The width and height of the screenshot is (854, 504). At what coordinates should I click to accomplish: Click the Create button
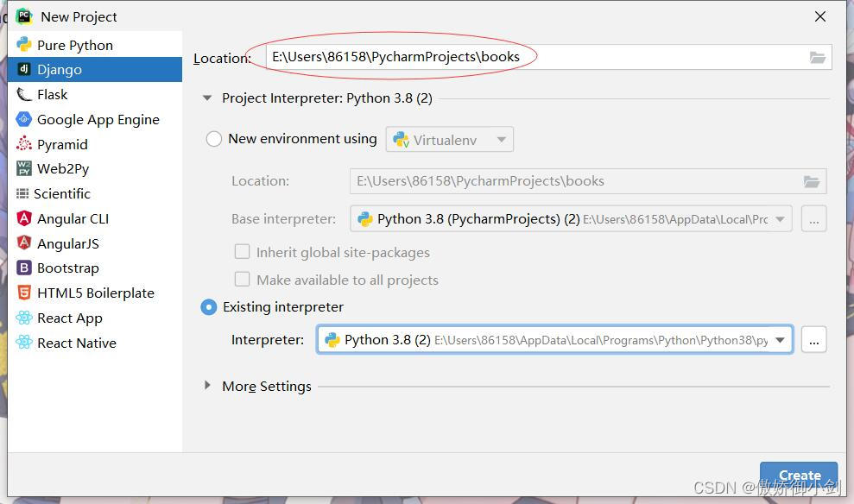[799, 476]
